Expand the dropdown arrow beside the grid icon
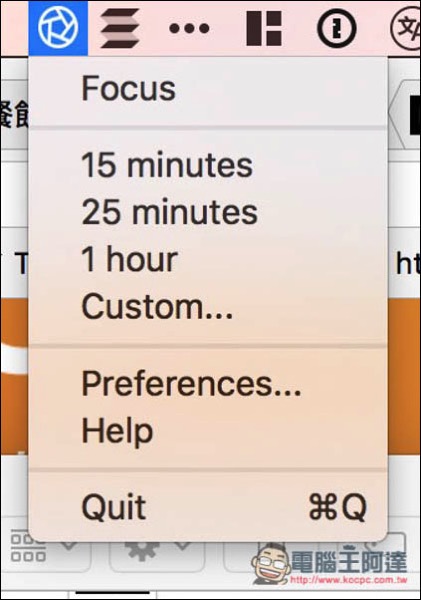This screenshot has height=600, width=421. click(70, 545)
